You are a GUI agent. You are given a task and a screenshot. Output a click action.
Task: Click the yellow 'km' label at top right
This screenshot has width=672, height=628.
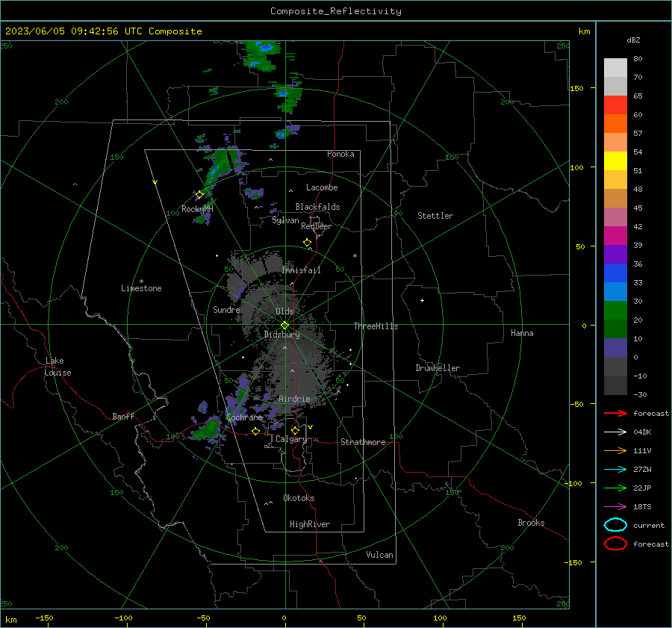[x=584, y=31]
